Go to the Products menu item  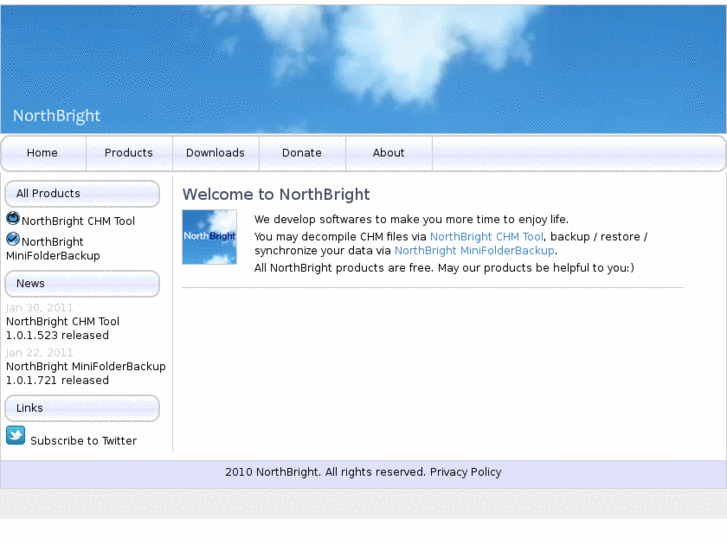click(128, 153)
